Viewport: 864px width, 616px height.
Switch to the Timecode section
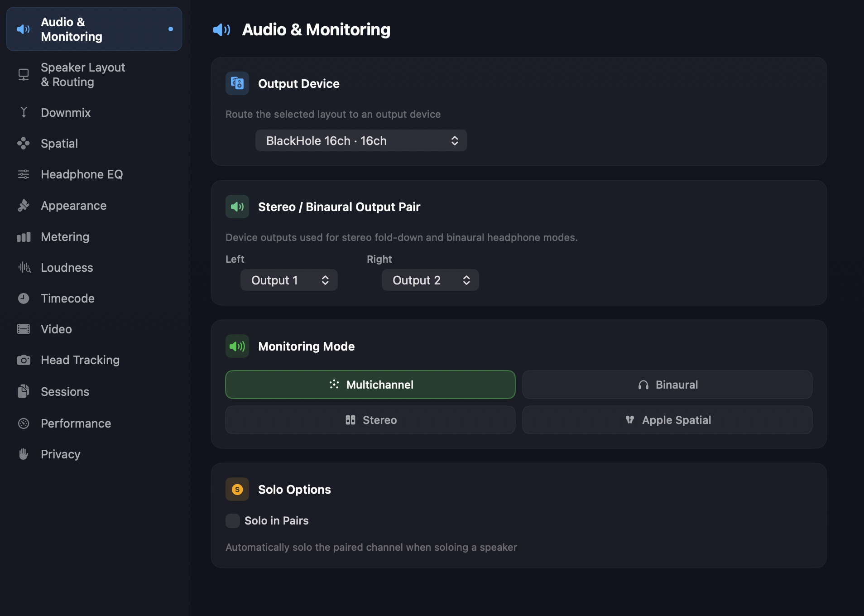click(x=94, y=298)
